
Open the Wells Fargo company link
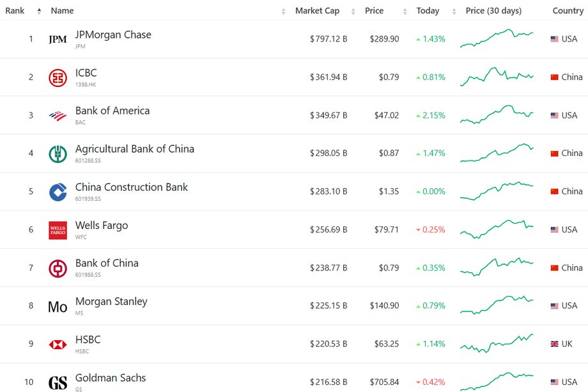pos(101,225)
